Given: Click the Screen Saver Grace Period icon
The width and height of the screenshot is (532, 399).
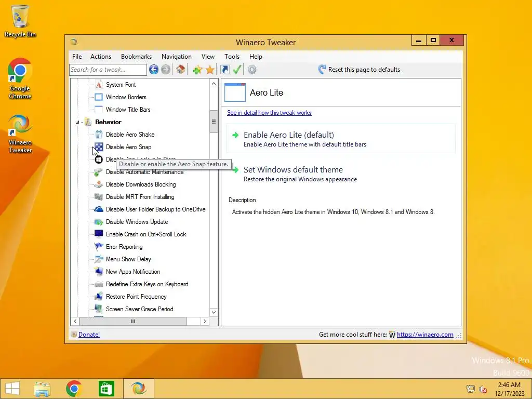Looking at the screenshot, I should [99, 309].
